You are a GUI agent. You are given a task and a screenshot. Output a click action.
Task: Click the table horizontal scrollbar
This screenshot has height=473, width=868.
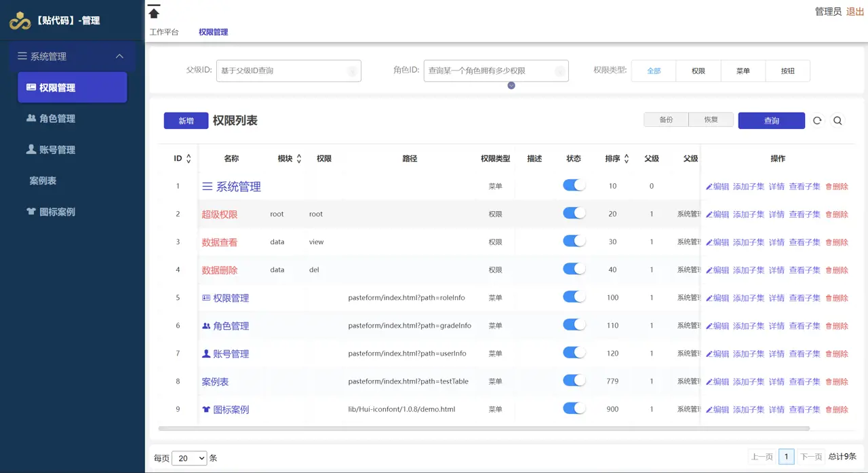tap(484, 428)
